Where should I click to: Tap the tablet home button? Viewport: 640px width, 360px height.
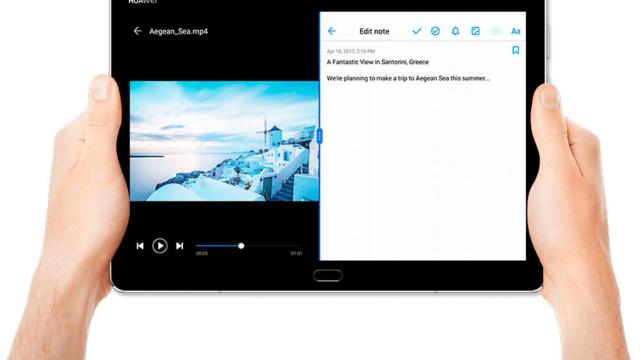pyautogui.click(x=328, y=276)
